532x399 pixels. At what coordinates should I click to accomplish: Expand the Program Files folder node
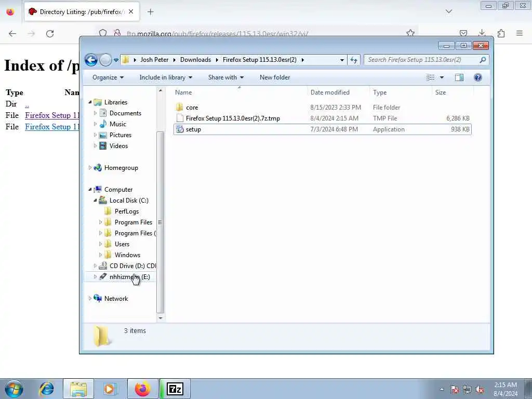(100, 222)
